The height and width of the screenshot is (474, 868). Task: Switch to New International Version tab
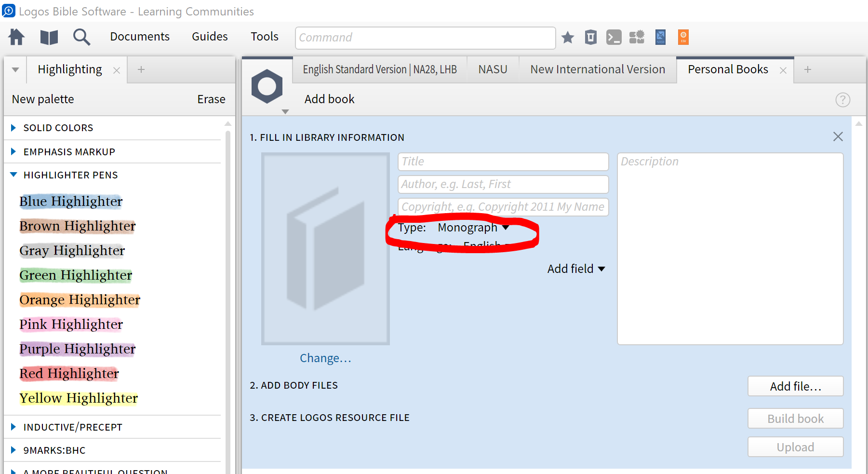[598, 69]
